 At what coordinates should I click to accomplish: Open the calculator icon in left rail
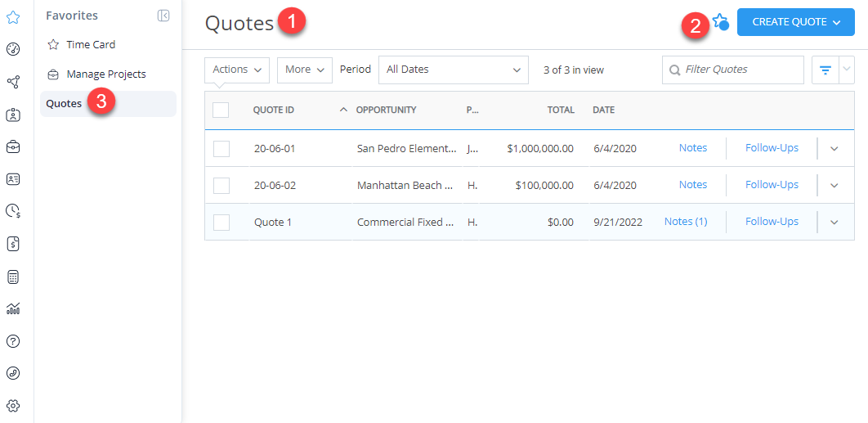tap(13, 277)
